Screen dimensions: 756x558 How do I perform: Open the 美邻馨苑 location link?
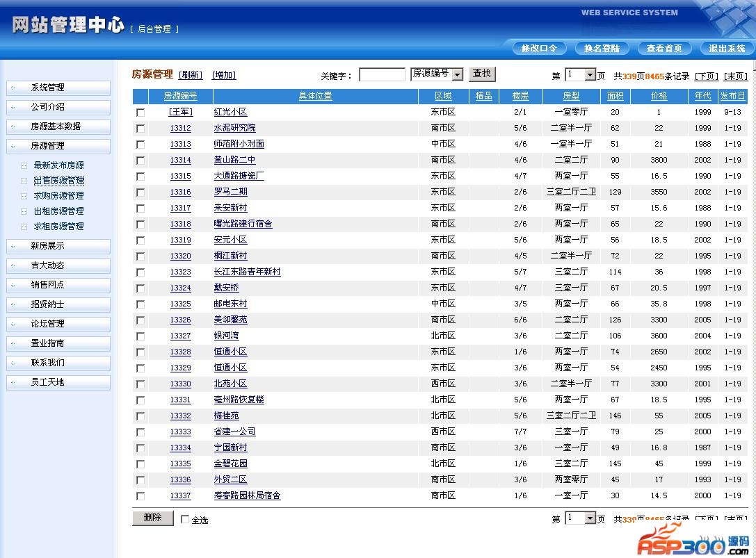[230, 320]
